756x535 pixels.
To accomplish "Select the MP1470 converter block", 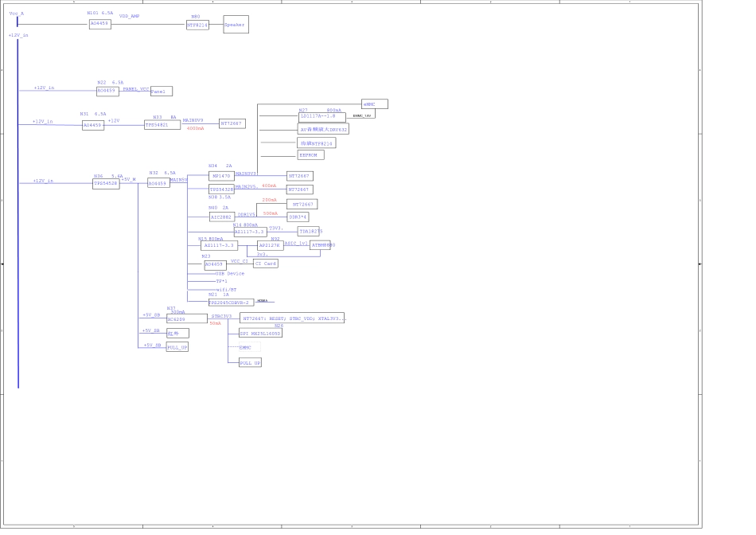I will (x=221, y=175).
